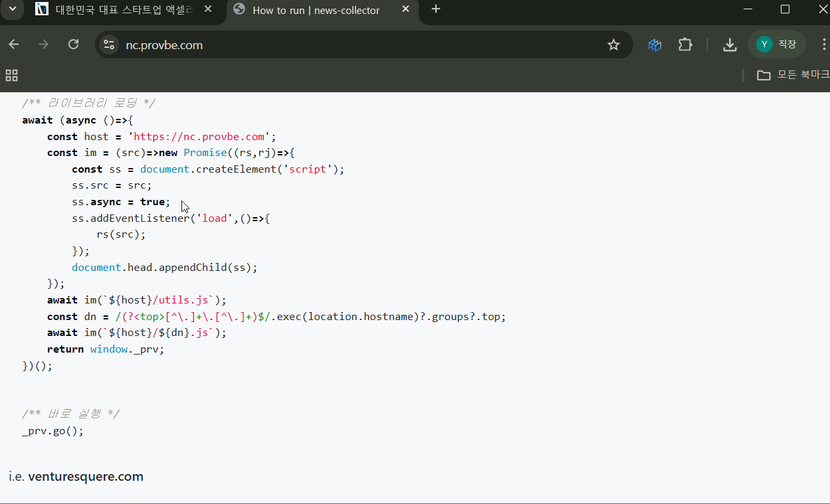Close the news-collector tab
This screenshot has width=830, height=504.
405,9
